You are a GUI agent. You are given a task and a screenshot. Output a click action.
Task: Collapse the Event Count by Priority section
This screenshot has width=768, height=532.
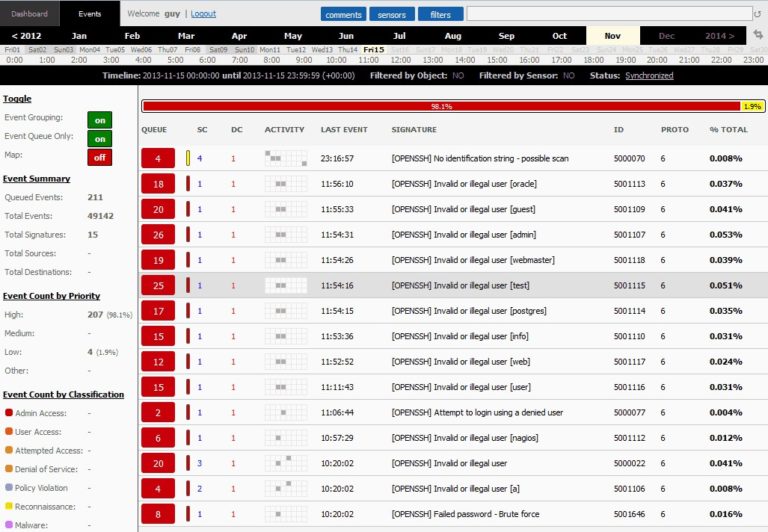(x=50, y=296)
